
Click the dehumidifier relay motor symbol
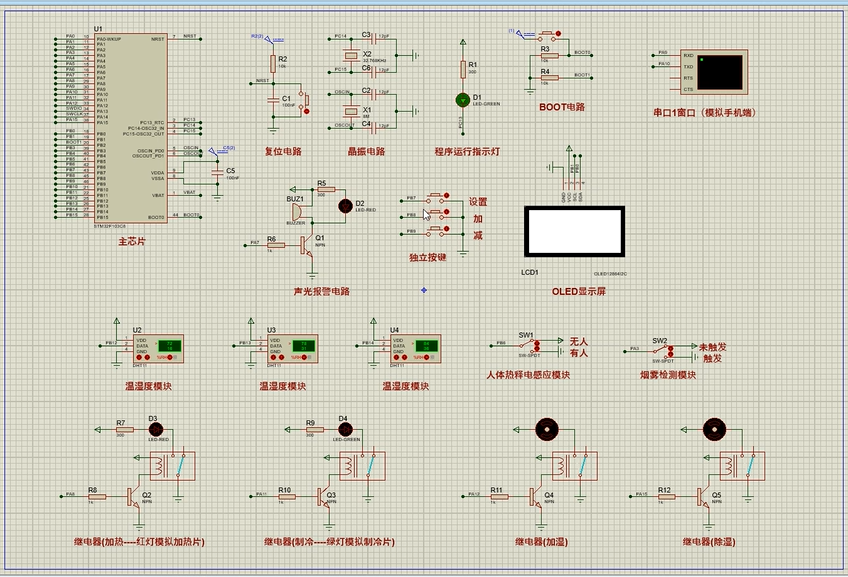point(714,429)
